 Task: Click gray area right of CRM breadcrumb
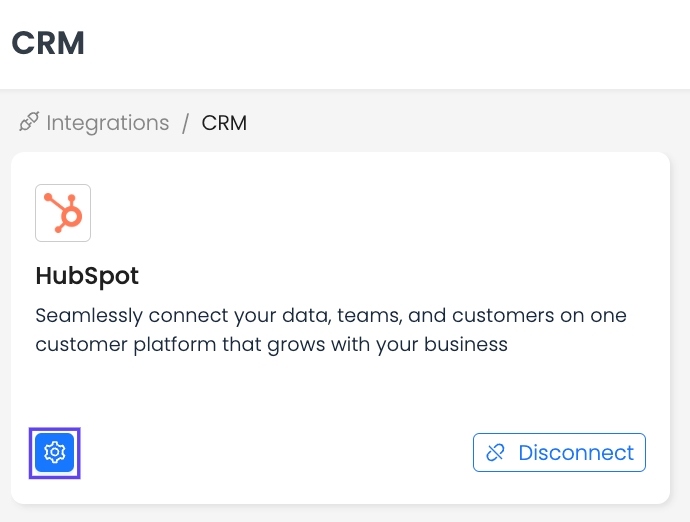click(450, 123)
